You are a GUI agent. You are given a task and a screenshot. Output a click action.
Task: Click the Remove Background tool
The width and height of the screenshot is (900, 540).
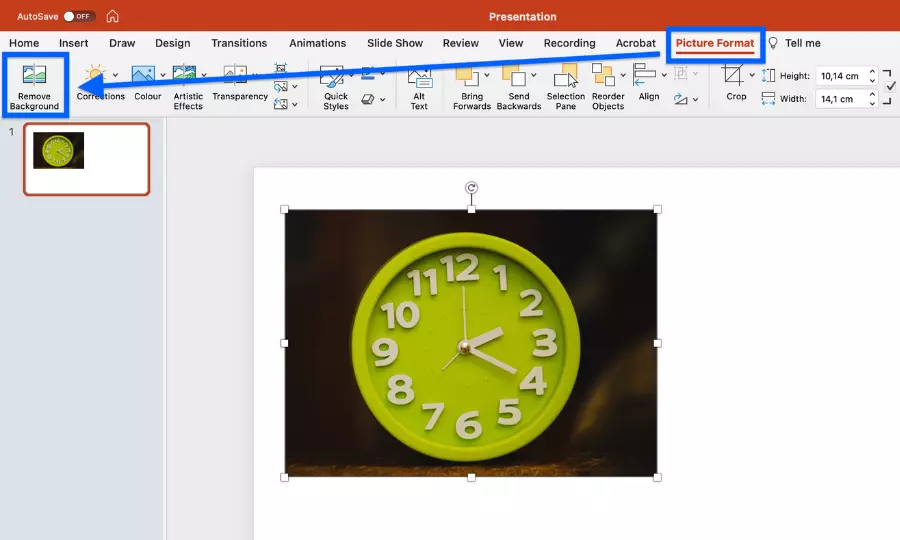[34, 87]
